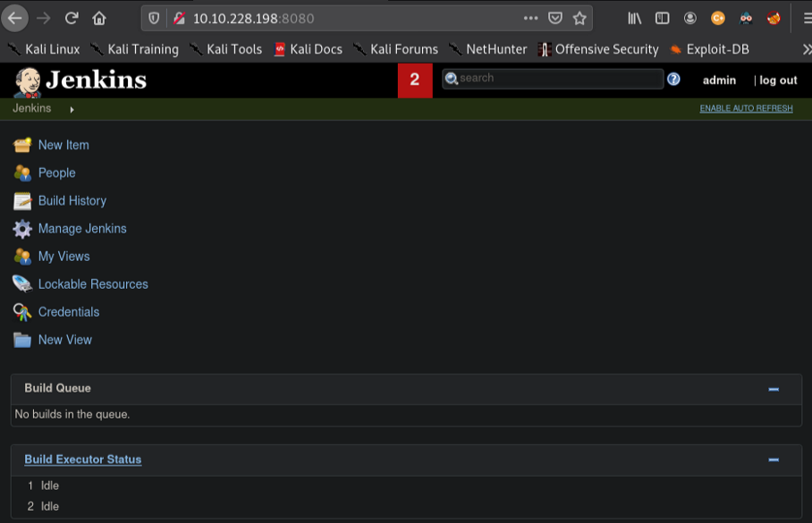Open the Kali Training bookmark
This screenshot has height=523, width=812.
pos(135,50)
